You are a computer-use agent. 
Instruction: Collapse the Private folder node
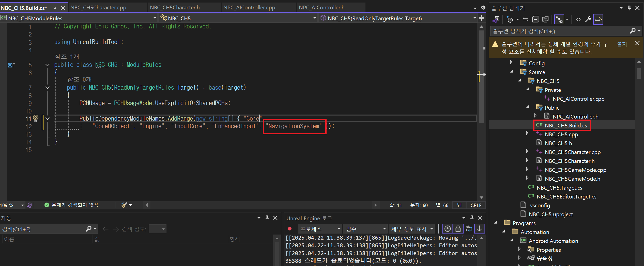pyautogui.click(x=527, y=89)
